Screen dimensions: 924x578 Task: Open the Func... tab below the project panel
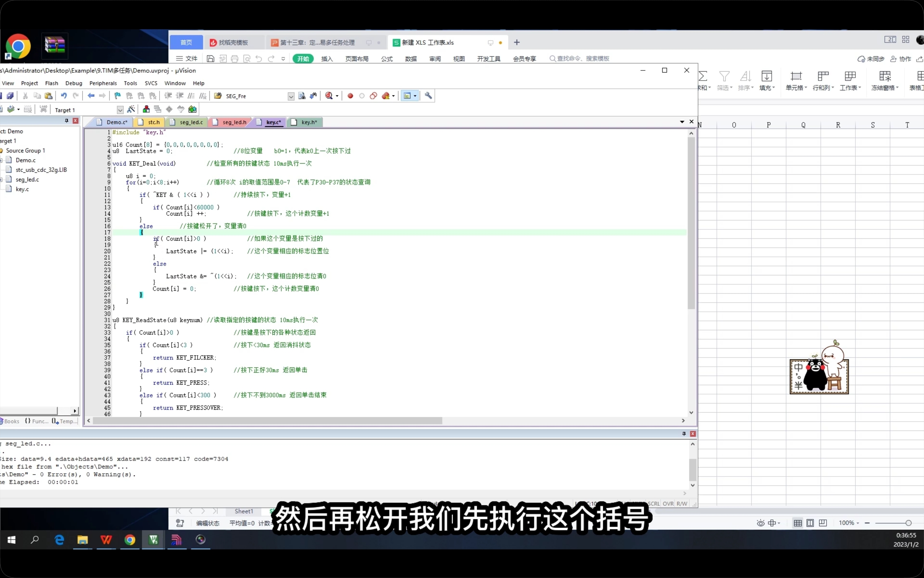[x=37, y=421]
